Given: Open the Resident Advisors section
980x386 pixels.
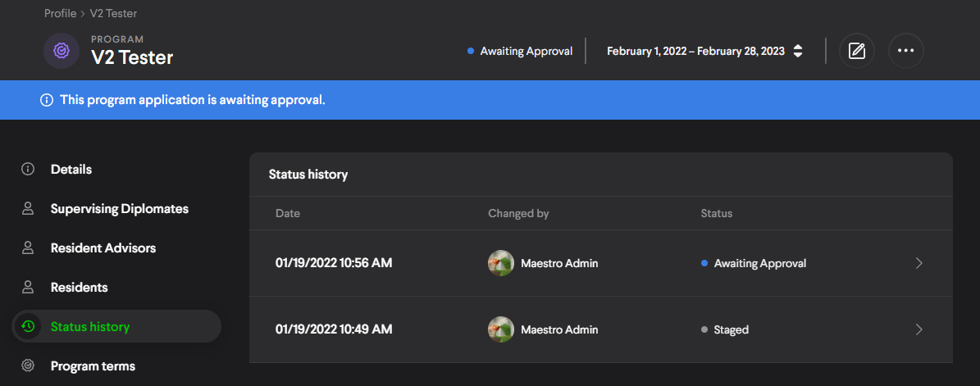Looking at the screenshot, I should (x=103, y=248).
